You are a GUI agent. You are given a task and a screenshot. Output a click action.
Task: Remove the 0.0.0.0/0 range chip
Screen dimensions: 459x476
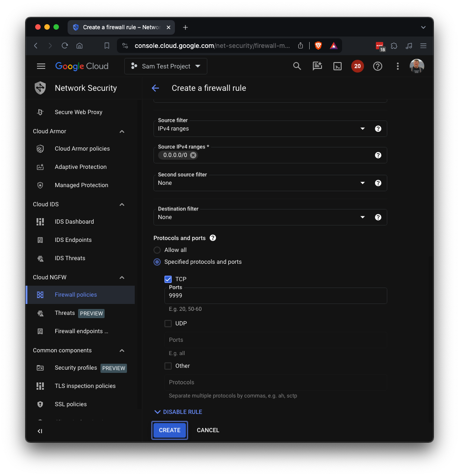pyautogui.click(x=193, y=155)
